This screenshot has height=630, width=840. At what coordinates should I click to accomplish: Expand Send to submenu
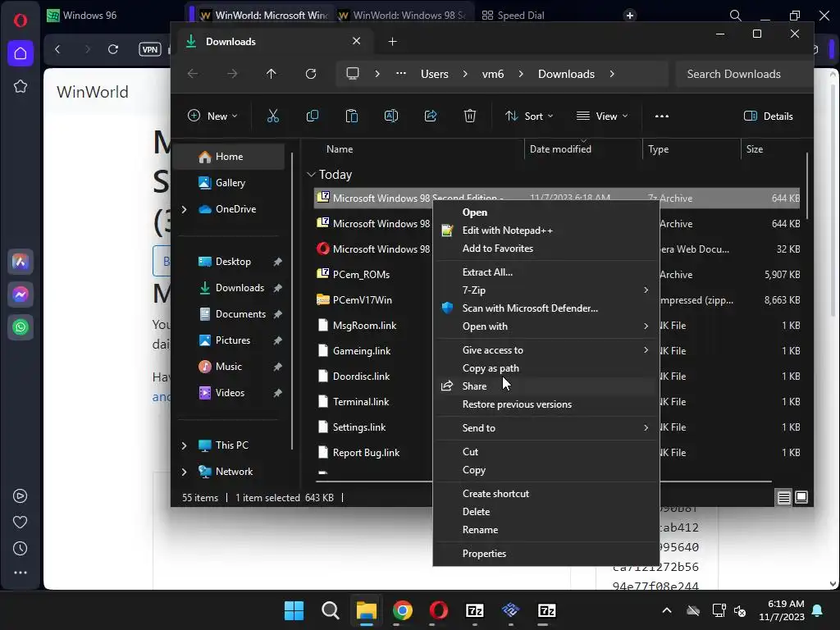tap(546, 427)
